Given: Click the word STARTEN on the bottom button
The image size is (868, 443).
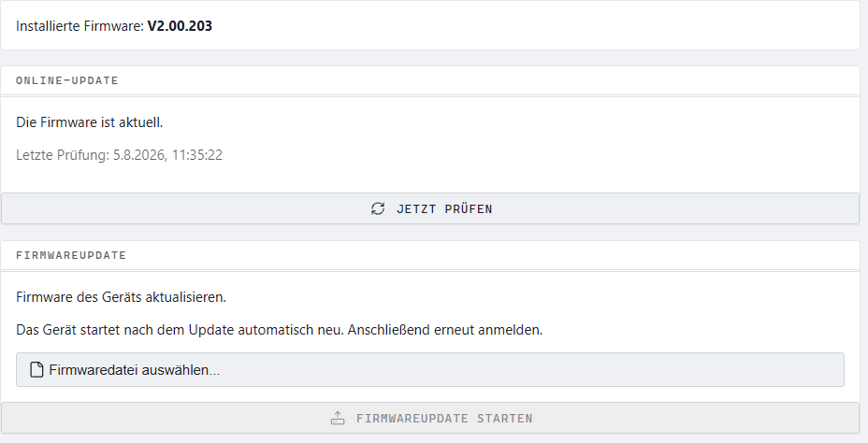Looking at the screenshot, I should pos(505,419).
